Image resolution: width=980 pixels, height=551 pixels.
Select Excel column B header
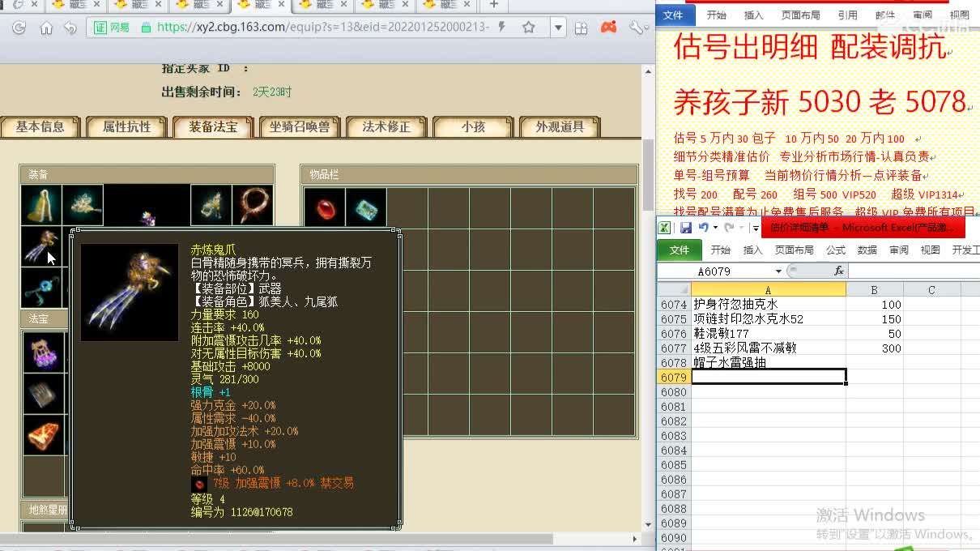(875, 290)
